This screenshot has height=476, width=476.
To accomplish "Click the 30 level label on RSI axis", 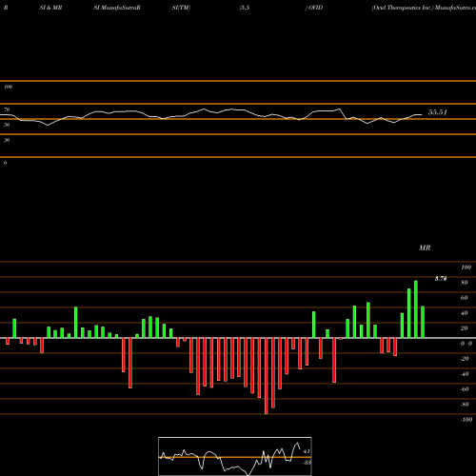I will 7,140.
